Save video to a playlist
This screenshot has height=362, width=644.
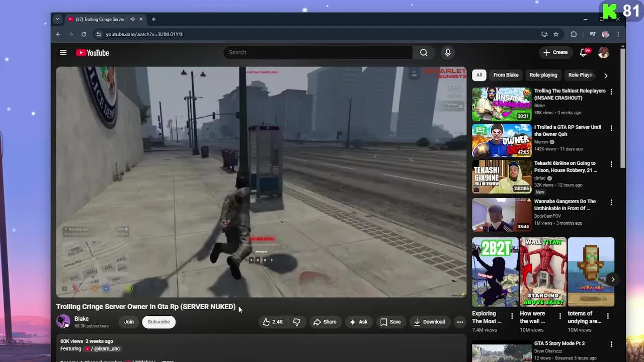tap(390, 322)
